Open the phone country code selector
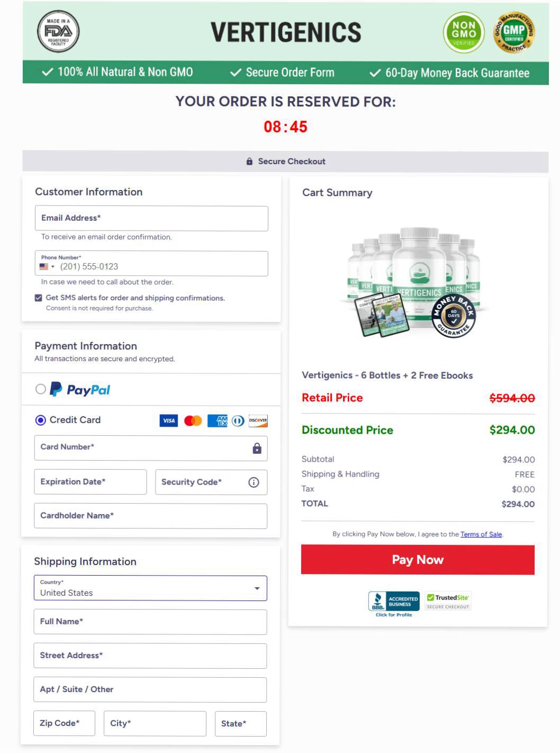The image size is (560, 753). [x=47, y=266]
